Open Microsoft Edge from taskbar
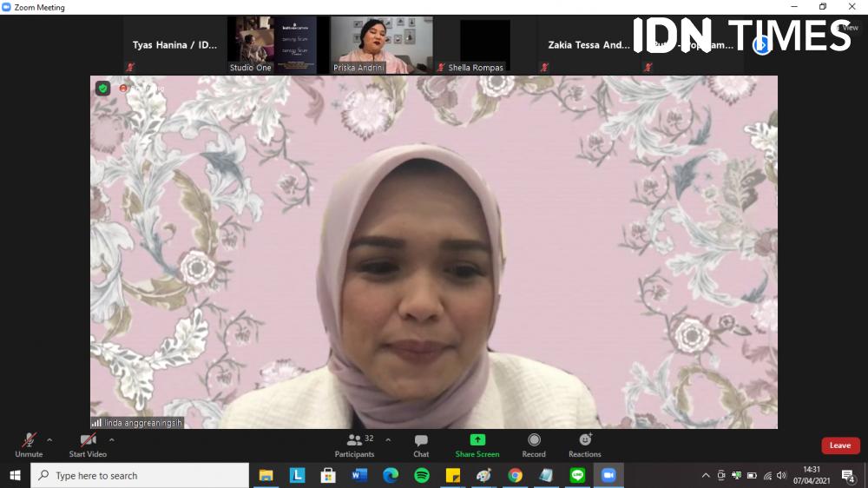The height and width of the screenshot is (488, 868). [x=391, y=475]
